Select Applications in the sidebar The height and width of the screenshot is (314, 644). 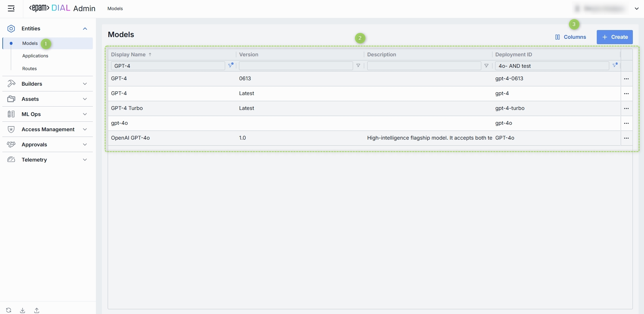coord(35,56)
